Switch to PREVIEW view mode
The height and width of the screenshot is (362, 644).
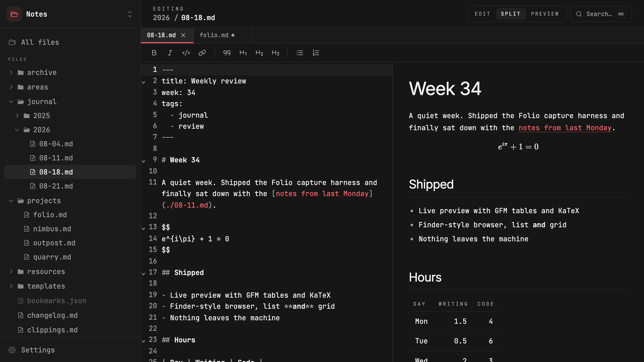tap(545, 14)
